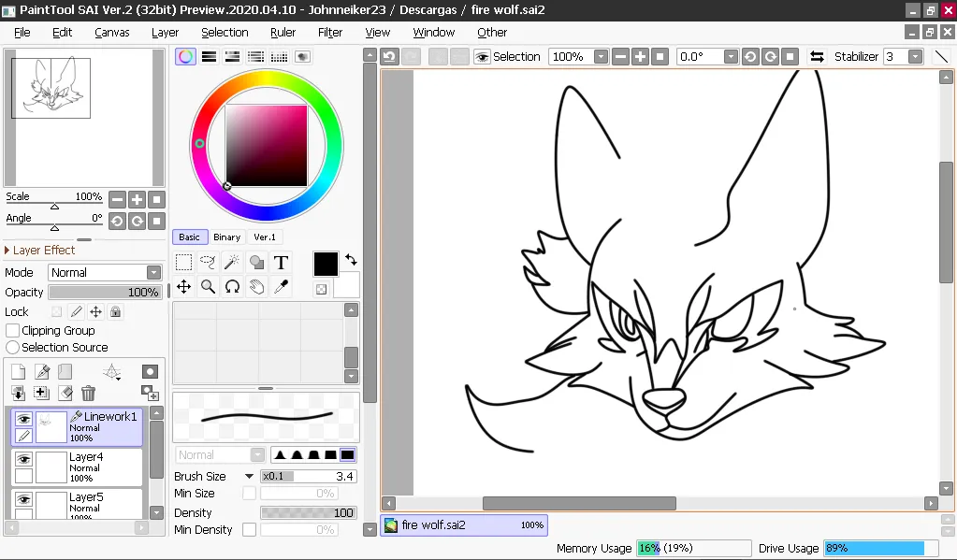This screenshot has width=957, height=560.
Task: Switch to the Ver.1 tool tab
Action: pyautogui.click(x=264, y=237)
